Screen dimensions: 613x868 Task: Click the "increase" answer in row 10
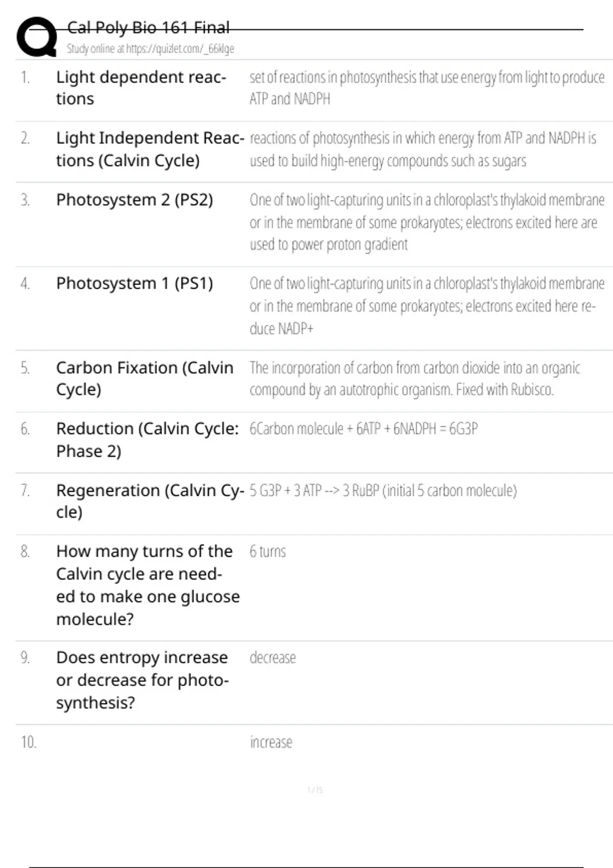click(271, 742)
